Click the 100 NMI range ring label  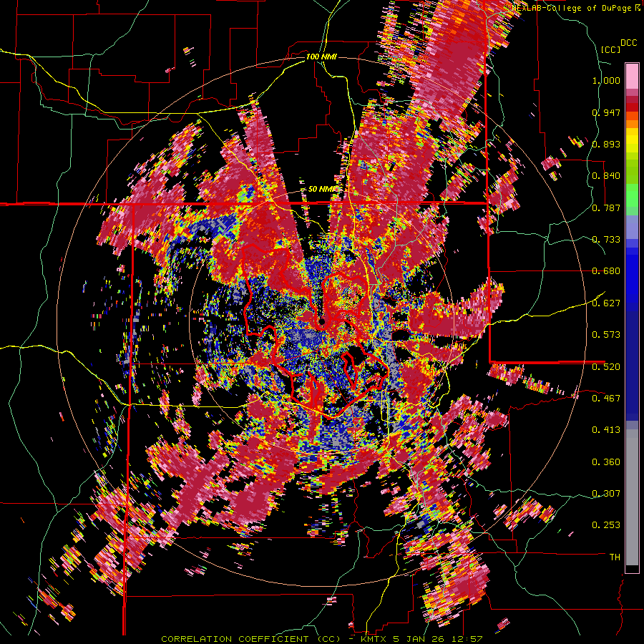(321, 57)
